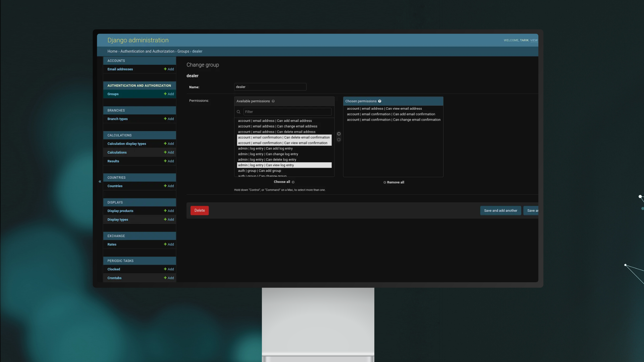
Task: Open the Calculations section header
Action: pos(119,135)
